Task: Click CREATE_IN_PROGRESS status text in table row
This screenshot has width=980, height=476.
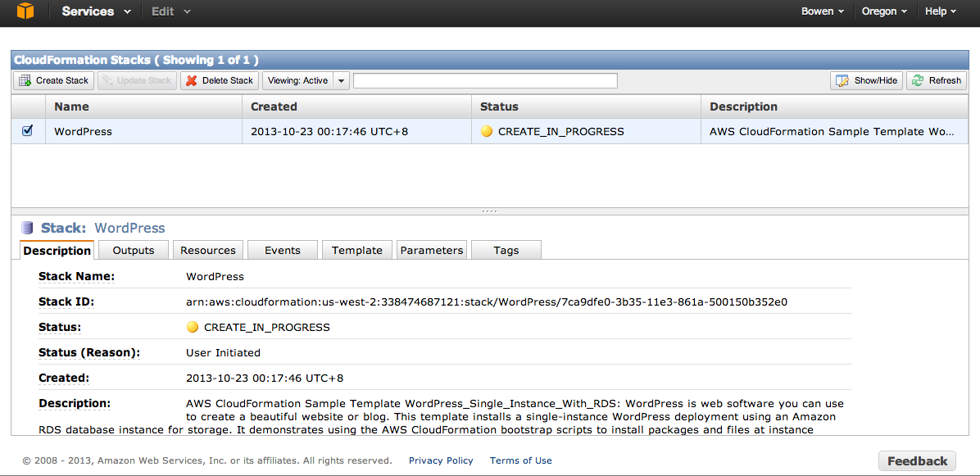Action: click(x=560, y=132)
